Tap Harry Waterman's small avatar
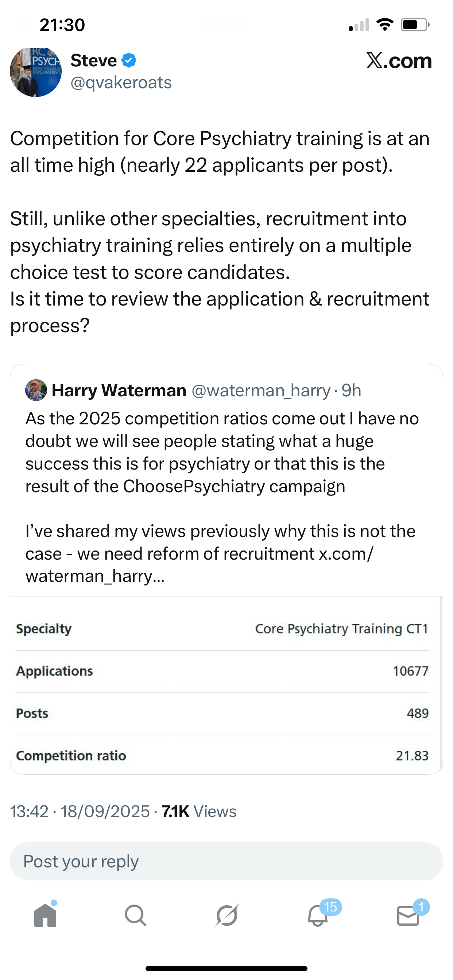 [36, 390]
